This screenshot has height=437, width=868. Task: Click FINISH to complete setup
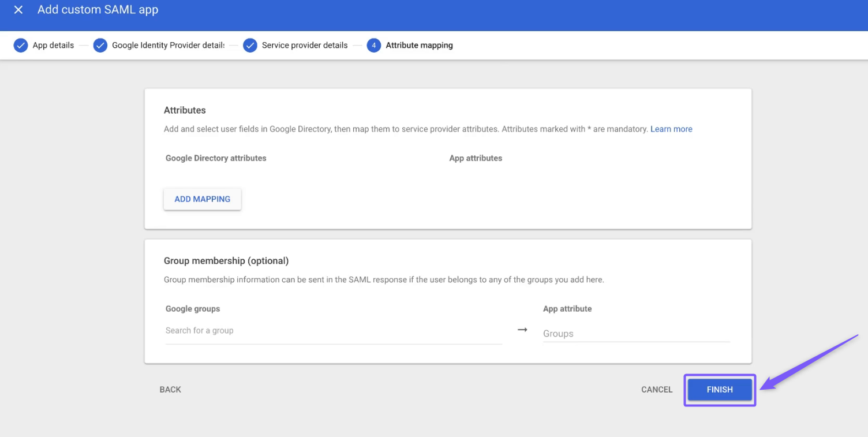[720, 390]
